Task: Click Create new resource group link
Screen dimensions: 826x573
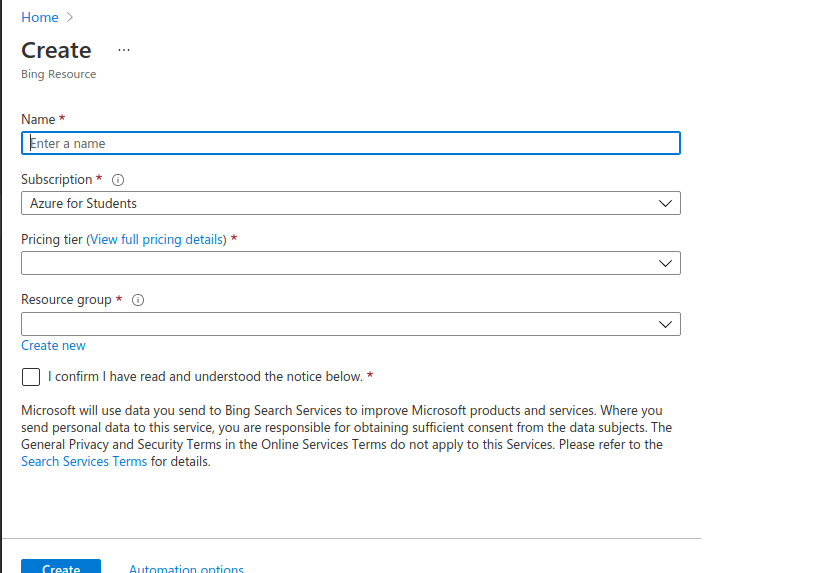Action: 53,345
